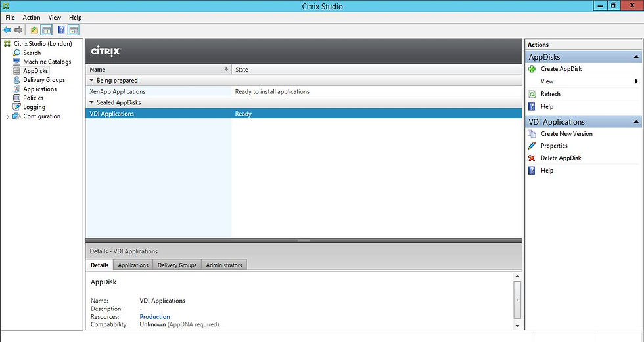Click the Forward arrow in toolbar

tap(18, 30)
